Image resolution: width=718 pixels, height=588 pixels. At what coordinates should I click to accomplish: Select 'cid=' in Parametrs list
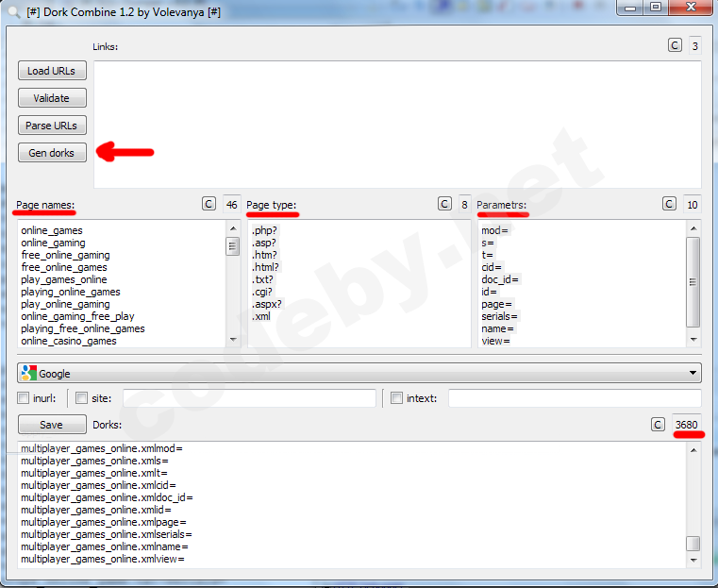[x=492, y=267]
